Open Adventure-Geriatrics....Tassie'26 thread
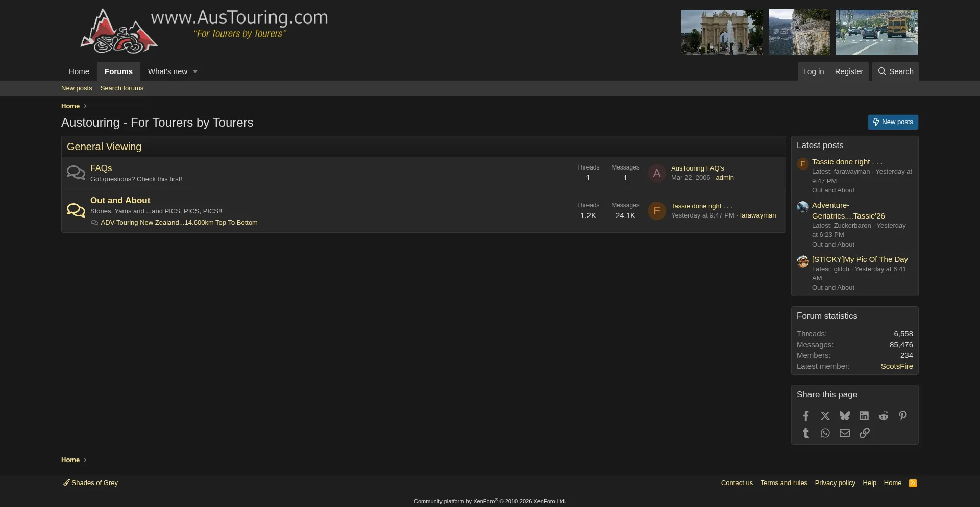The height and width of the screenshot is (507, 980). click(848, 210)
